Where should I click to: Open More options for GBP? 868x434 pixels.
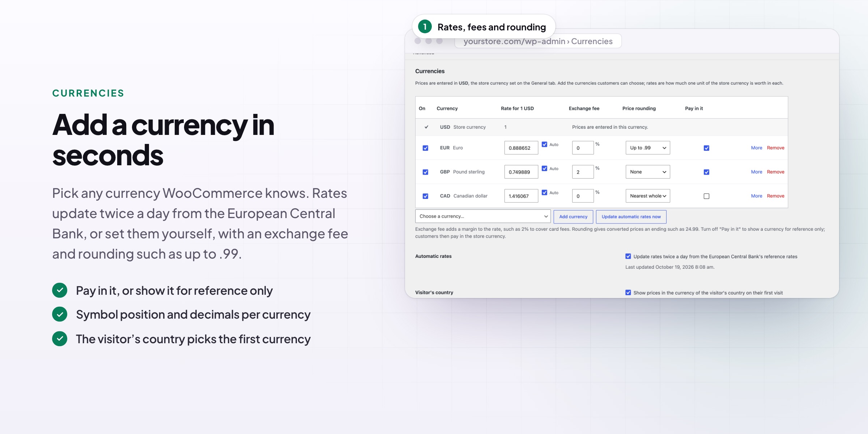pos(757,172)
